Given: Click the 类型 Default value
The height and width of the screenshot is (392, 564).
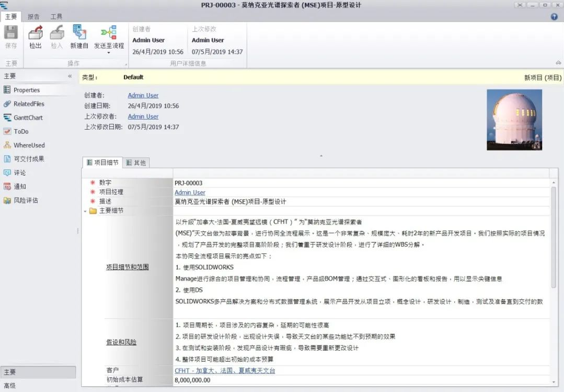Looking at the screenshot, I should [133, 77].
